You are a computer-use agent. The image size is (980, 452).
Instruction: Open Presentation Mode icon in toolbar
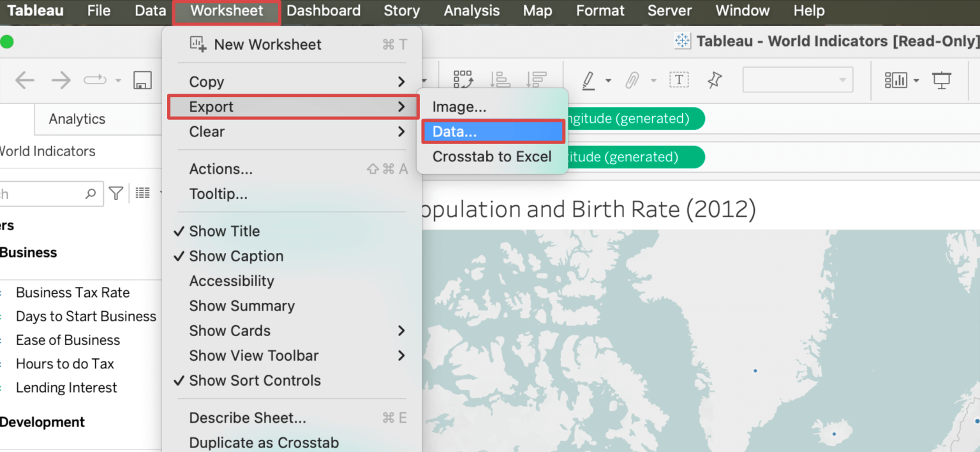click(x=941, y=80)
